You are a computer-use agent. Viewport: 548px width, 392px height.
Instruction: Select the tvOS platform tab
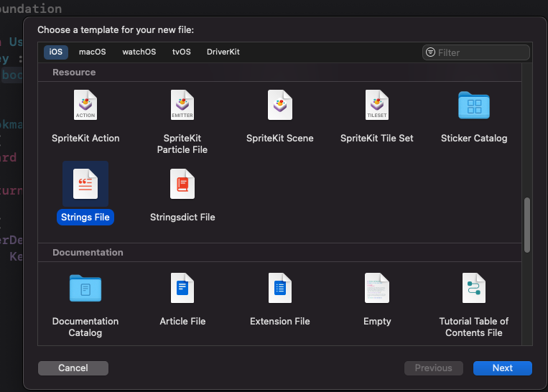click(182, 52)
